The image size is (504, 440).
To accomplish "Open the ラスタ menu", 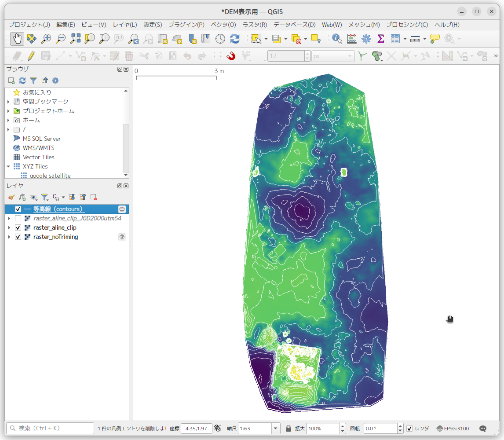I will click(x=253, y=25).
